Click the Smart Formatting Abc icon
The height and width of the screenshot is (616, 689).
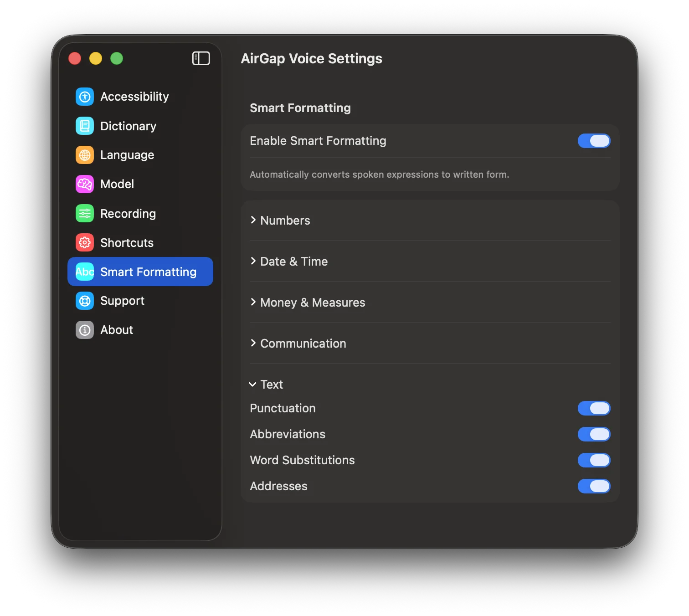85,272
